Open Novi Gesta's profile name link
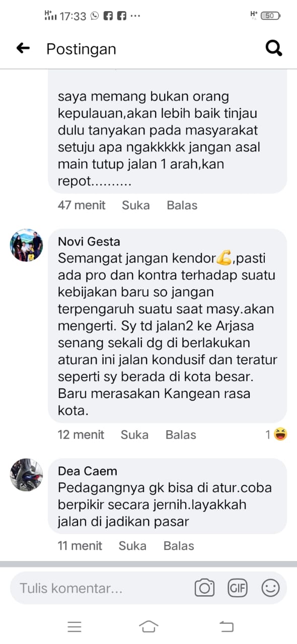 89,242
